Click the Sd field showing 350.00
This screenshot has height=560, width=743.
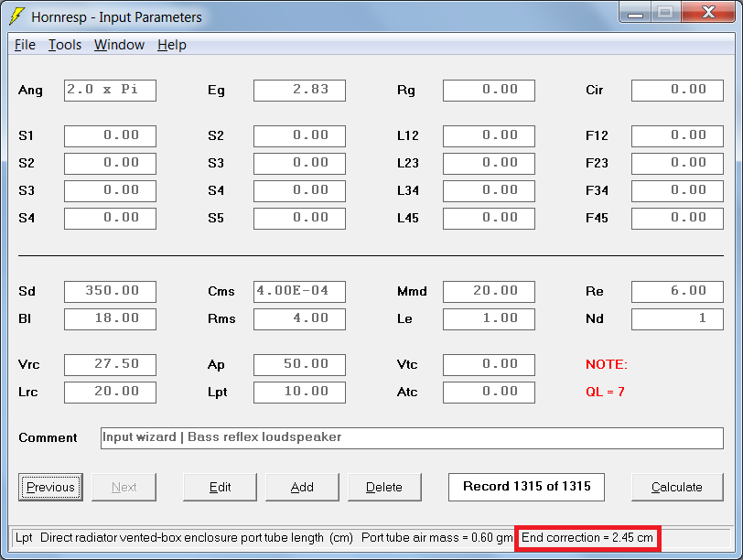110,292
